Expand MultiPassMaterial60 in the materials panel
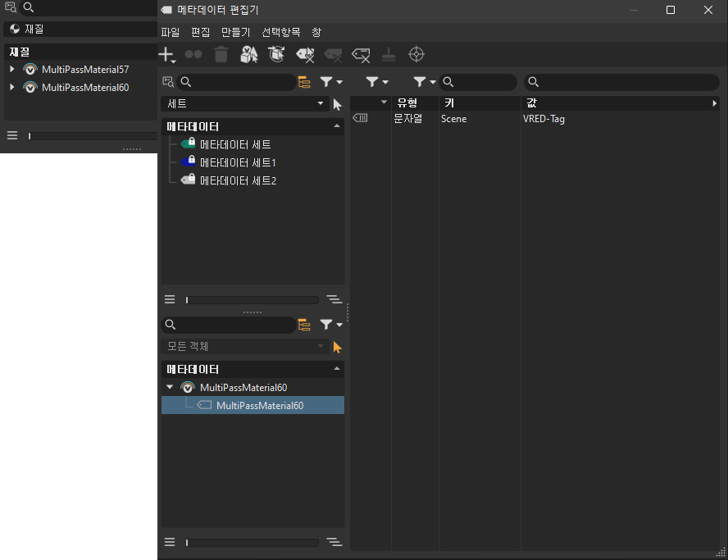 tap(12, 87)
